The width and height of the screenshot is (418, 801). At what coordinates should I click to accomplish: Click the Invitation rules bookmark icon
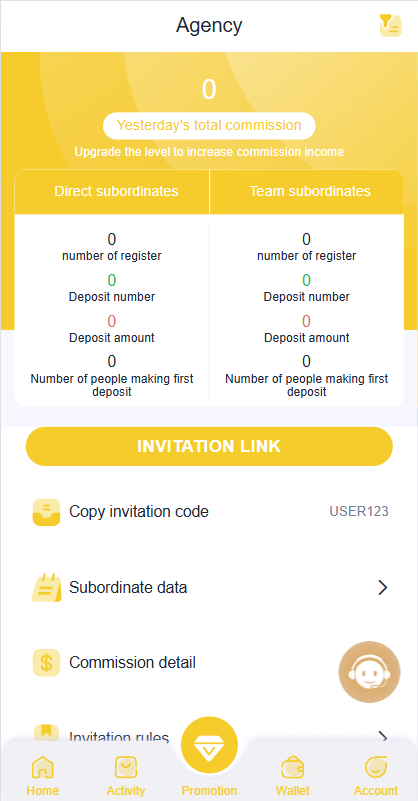pos(46,734)
